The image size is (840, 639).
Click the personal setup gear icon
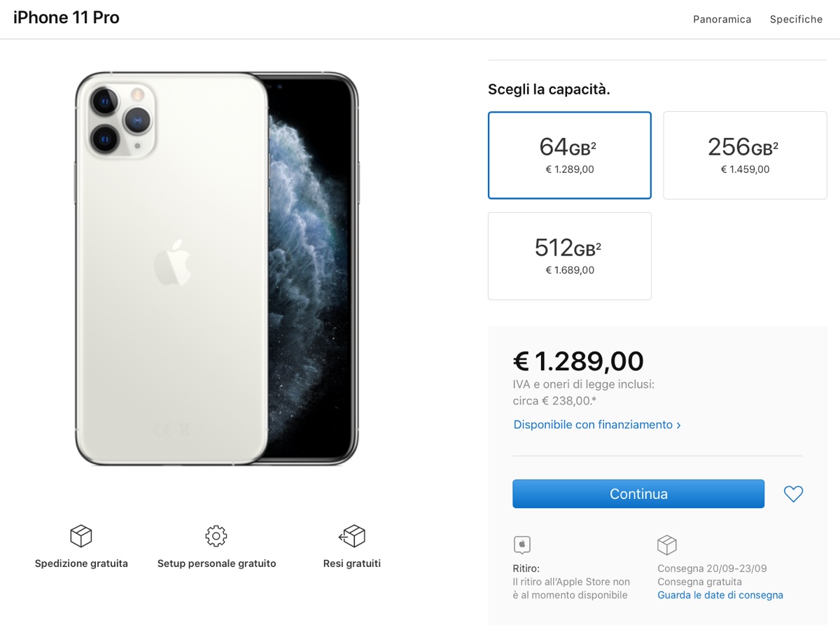[x=216, y=536]
